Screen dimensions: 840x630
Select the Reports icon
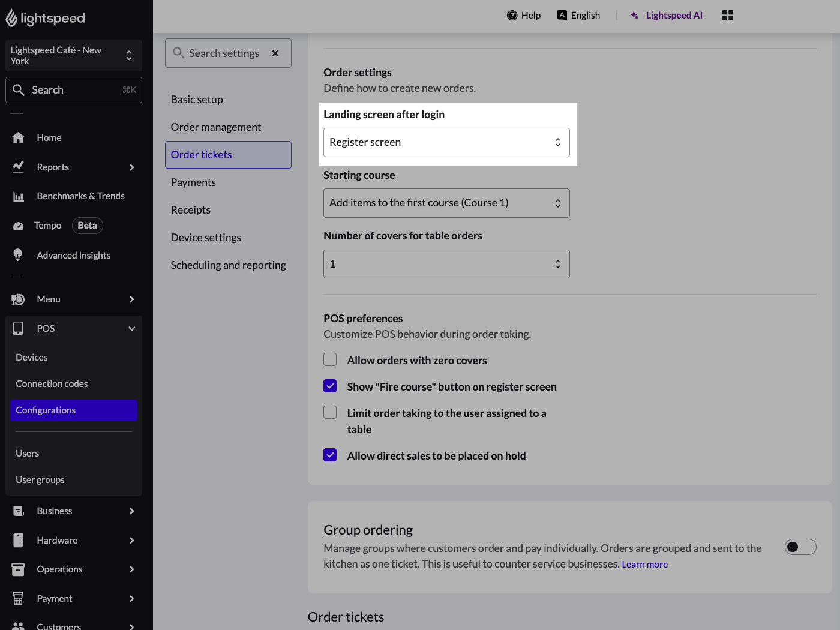pos(18,167)
